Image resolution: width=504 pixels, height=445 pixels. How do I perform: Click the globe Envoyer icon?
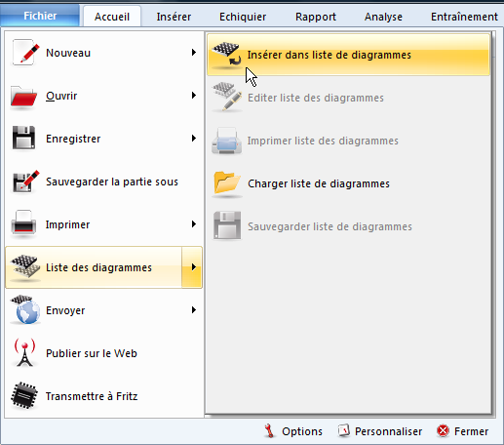tap(25, 309)
